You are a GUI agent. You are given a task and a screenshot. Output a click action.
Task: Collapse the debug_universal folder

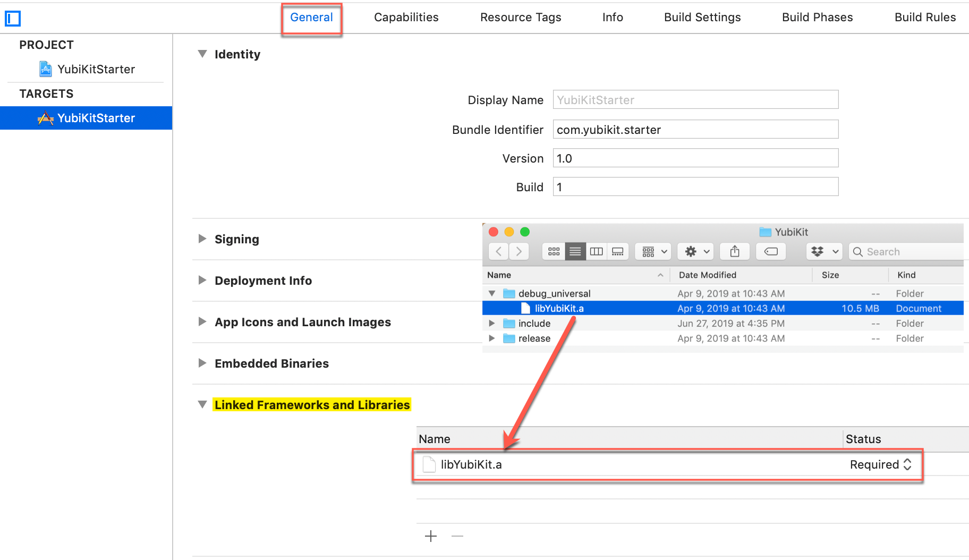(492, 293)
